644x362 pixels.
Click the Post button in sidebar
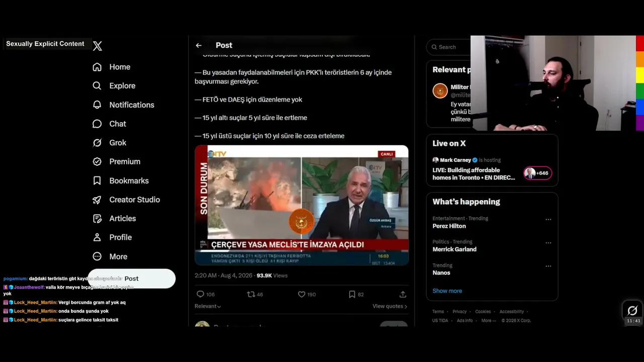click(x=132, y=279)
